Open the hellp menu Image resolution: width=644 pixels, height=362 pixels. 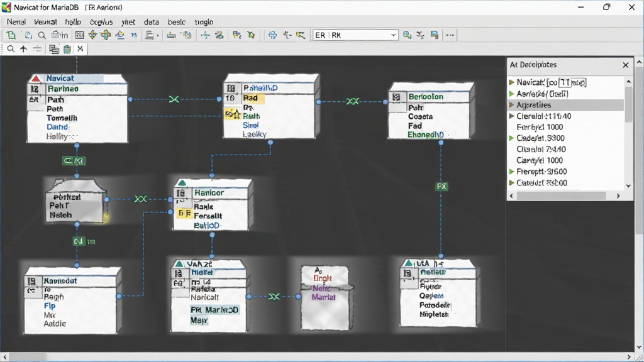point(73,22)
